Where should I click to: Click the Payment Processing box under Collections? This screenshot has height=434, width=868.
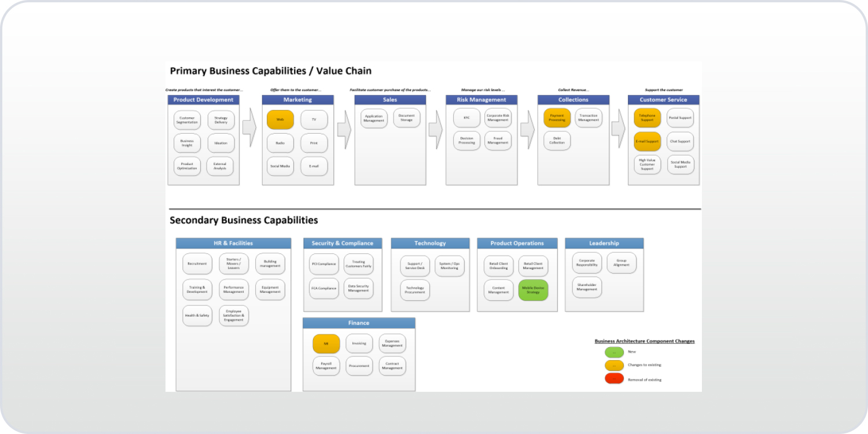click(557, 118)
